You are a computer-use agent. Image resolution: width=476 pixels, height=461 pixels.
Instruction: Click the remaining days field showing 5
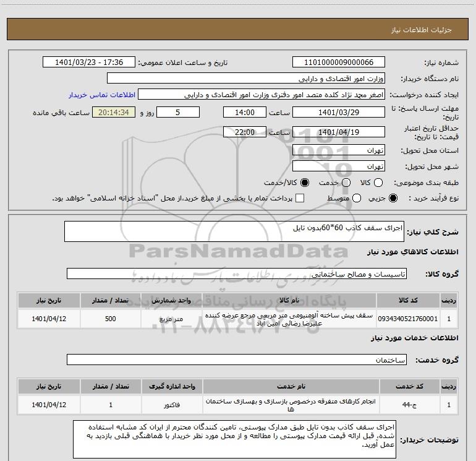tap(178, 112)
